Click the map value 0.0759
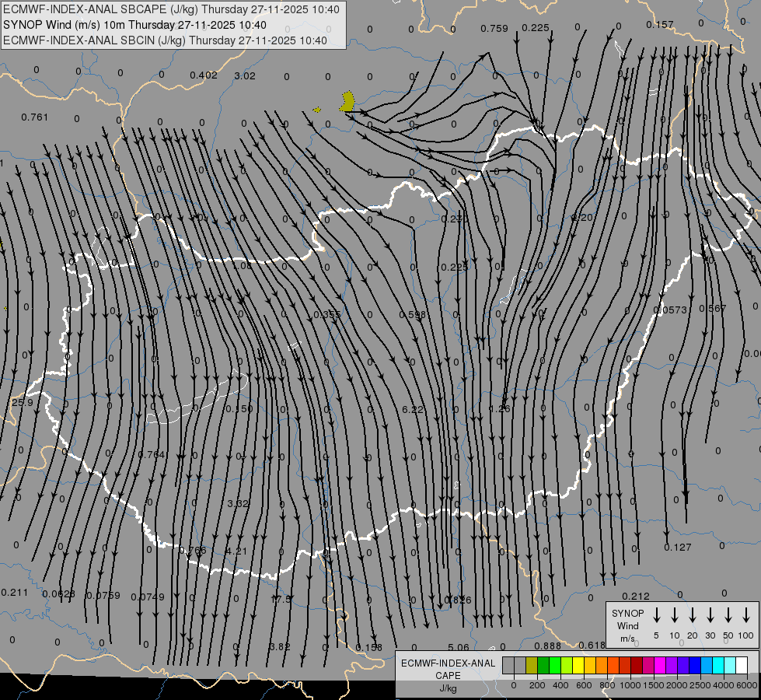Image resolution: width=761 pixels, height=700 pixels. coord(103,596)
